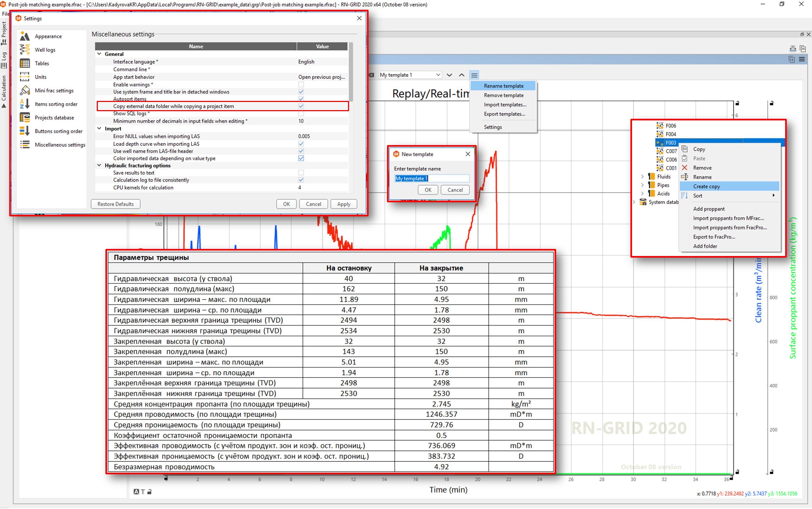
Task: Open the Calculation side panel tab
Action: coord(4,92)
